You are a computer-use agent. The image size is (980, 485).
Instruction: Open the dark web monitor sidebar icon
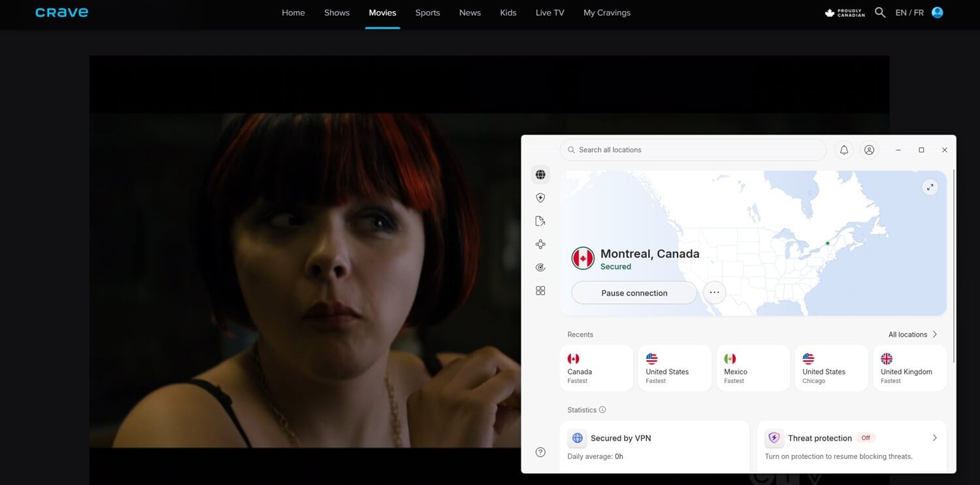click(540, 267)
